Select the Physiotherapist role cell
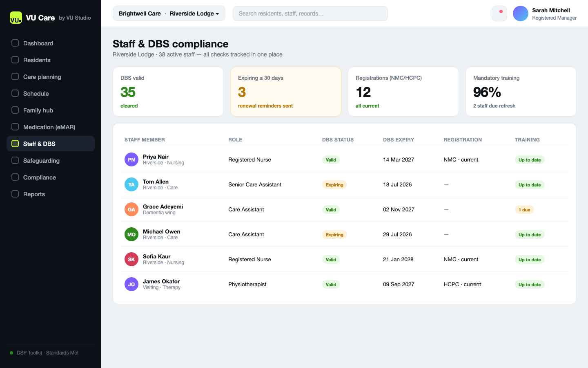Screen dimensions: 588x368 pyautogui.click(x=247, y=284)
